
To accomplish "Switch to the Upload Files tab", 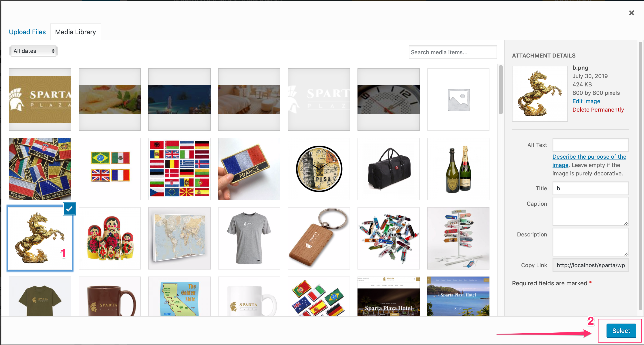I will click(x=27, y=32).
